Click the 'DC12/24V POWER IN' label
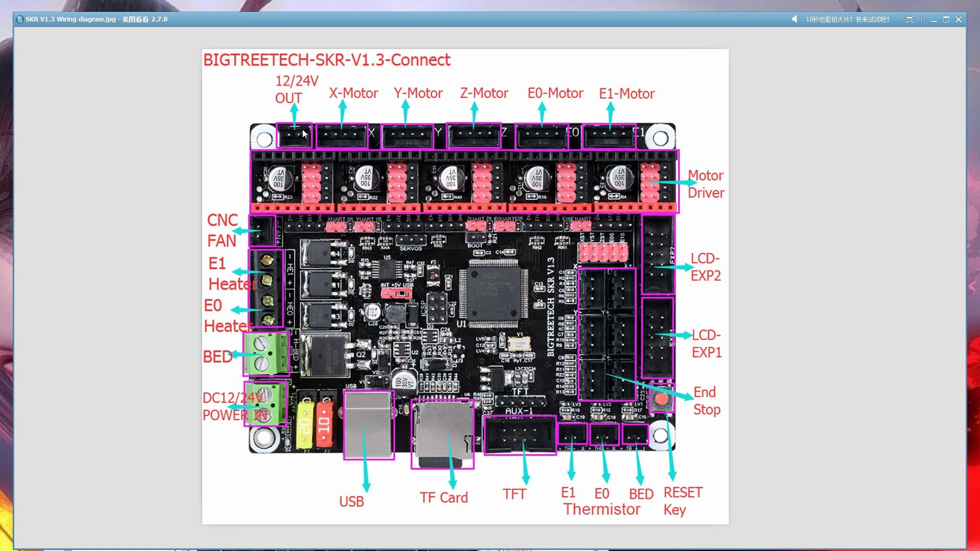Screen dimensions: 980x551 [235, 407]
